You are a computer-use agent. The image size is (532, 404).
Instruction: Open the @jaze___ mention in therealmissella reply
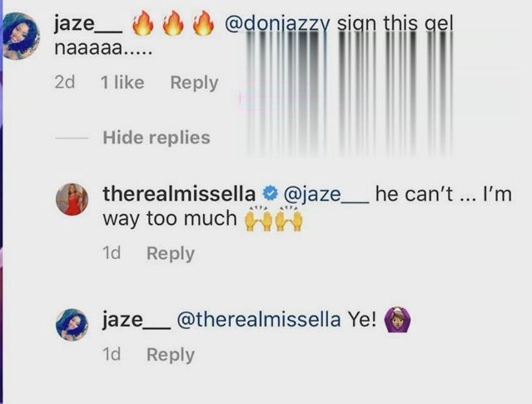click(326, 195)
